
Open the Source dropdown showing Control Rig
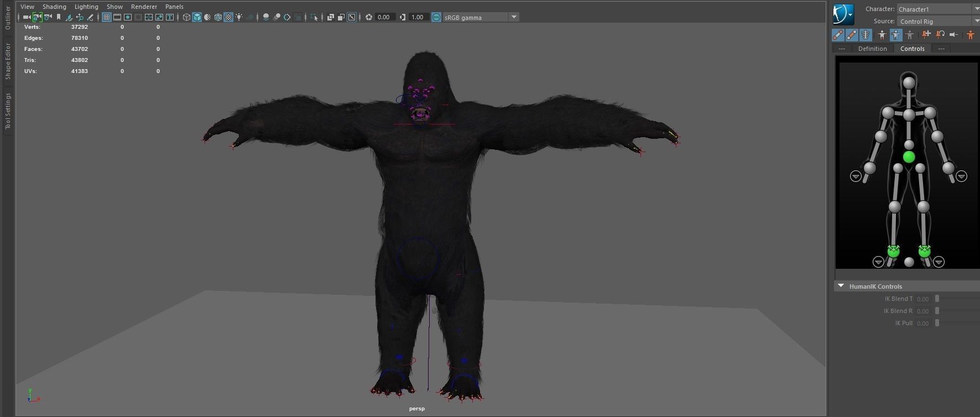[x=938, y=21]
